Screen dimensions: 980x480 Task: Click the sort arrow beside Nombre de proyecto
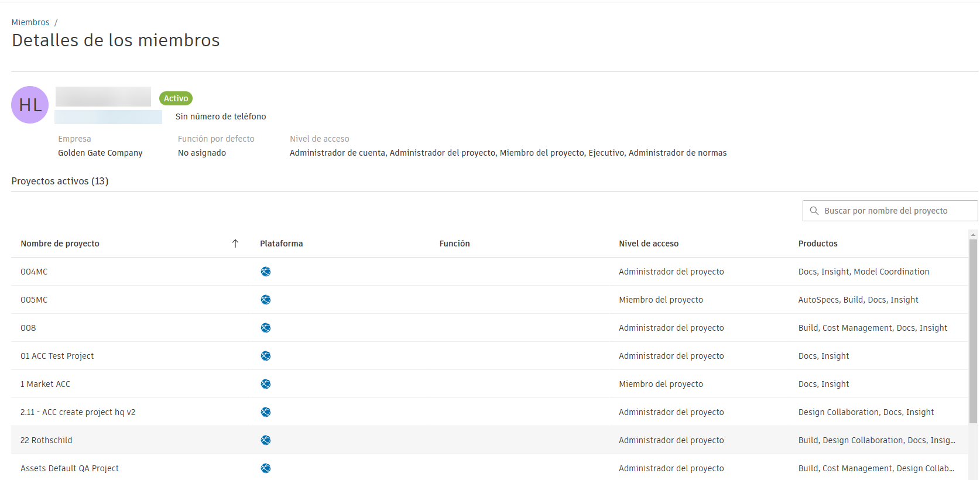pyautogui.click(x=235, y=244)
